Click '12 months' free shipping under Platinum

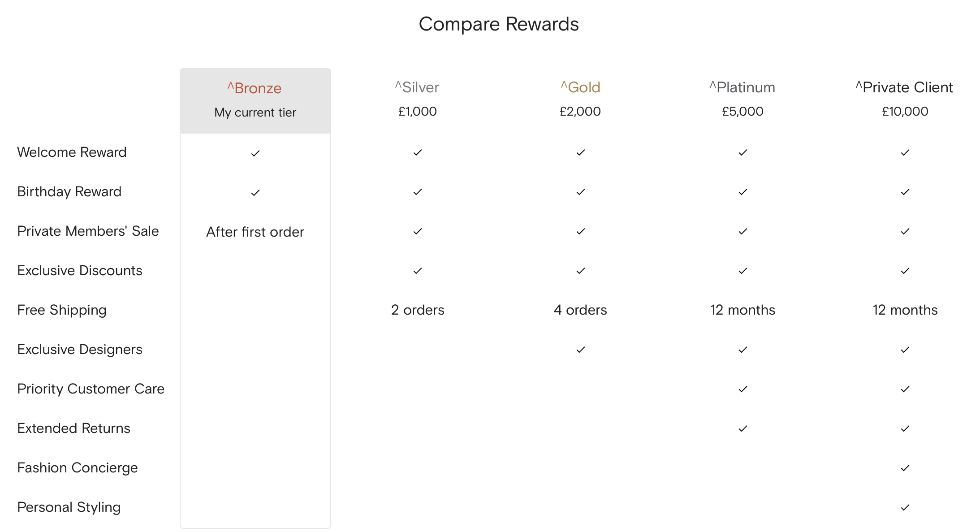(x=743, y=310)
